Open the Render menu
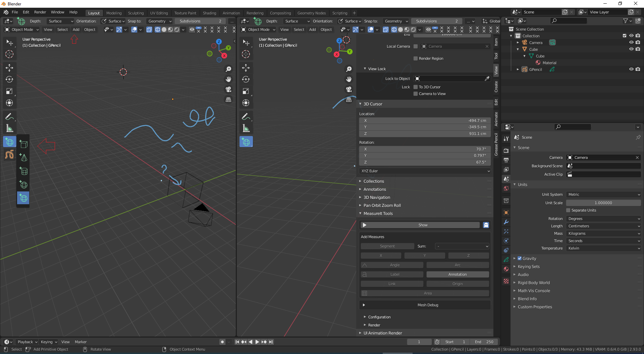644x354 pixels. point(40,12)
